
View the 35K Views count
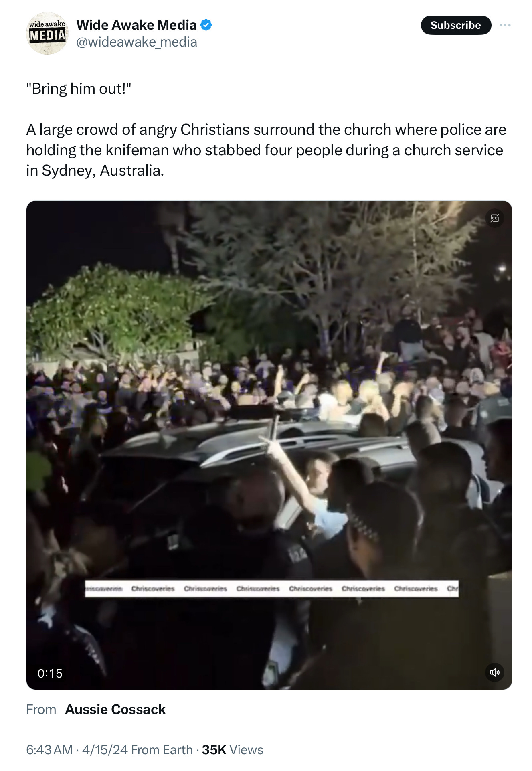click(x=233, y=750)
